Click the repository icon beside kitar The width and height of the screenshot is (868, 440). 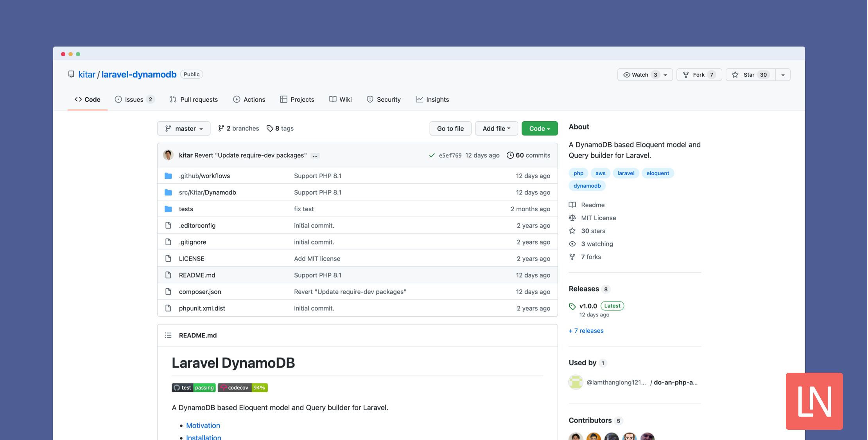click(x=71, y=74)
